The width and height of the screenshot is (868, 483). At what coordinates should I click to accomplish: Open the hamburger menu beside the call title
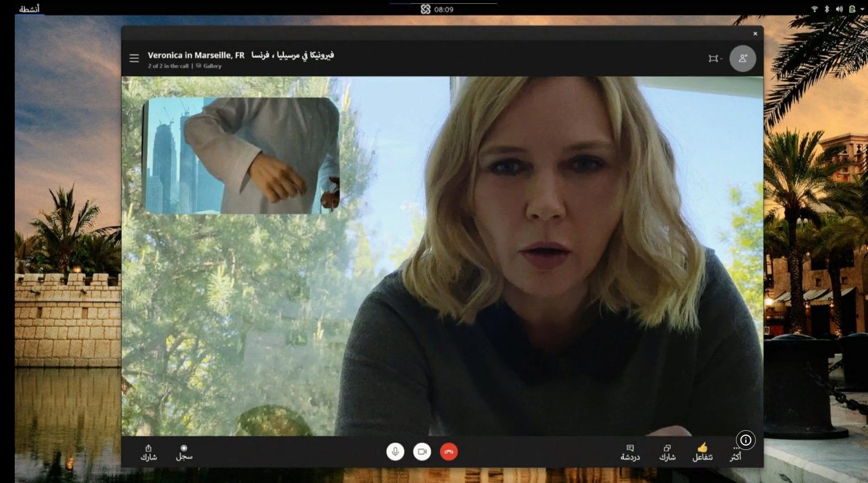coord(134,58)
